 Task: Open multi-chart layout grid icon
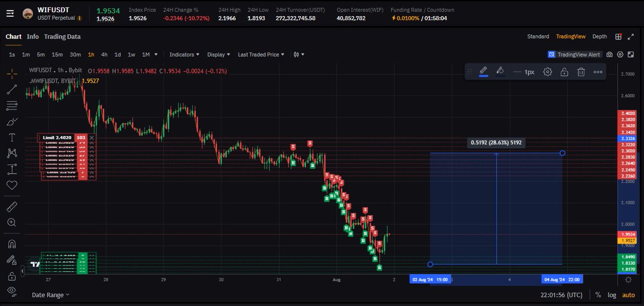[619, 36]
